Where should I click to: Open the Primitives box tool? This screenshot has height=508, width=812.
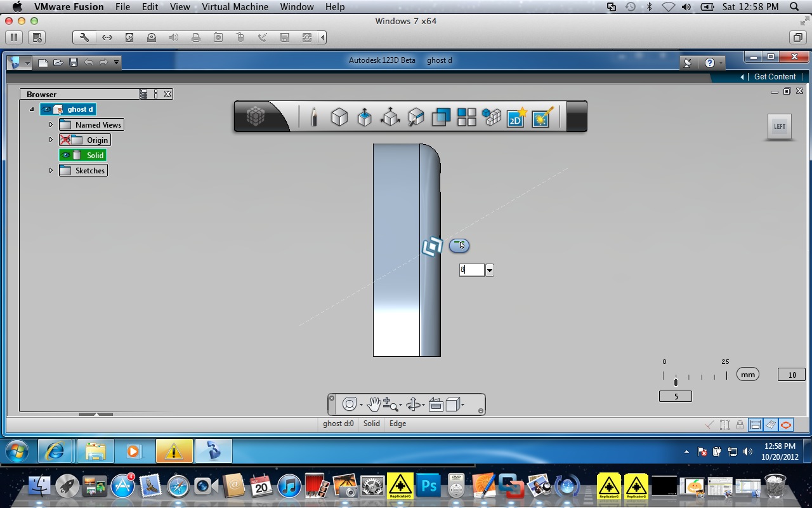pos(339,117)
